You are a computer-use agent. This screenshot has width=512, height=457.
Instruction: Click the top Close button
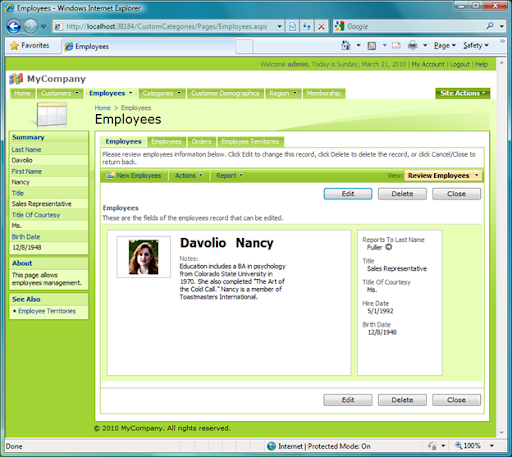[x=456, y=194]
